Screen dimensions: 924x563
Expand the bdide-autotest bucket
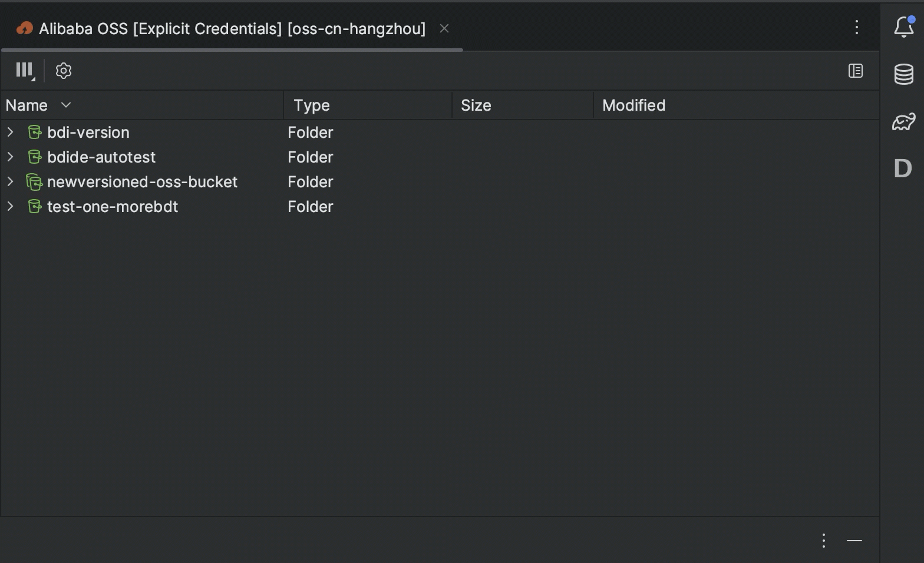click(10, 157)
